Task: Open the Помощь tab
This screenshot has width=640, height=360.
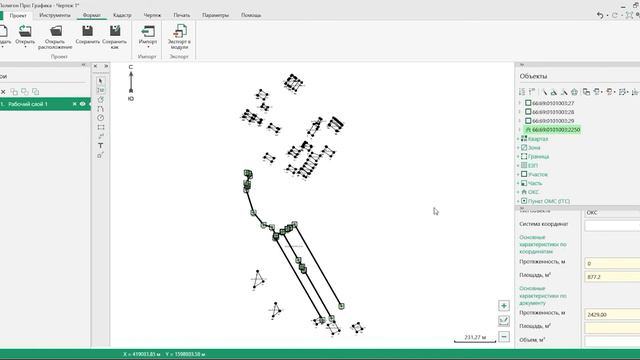Action: [x=251, y=15]
